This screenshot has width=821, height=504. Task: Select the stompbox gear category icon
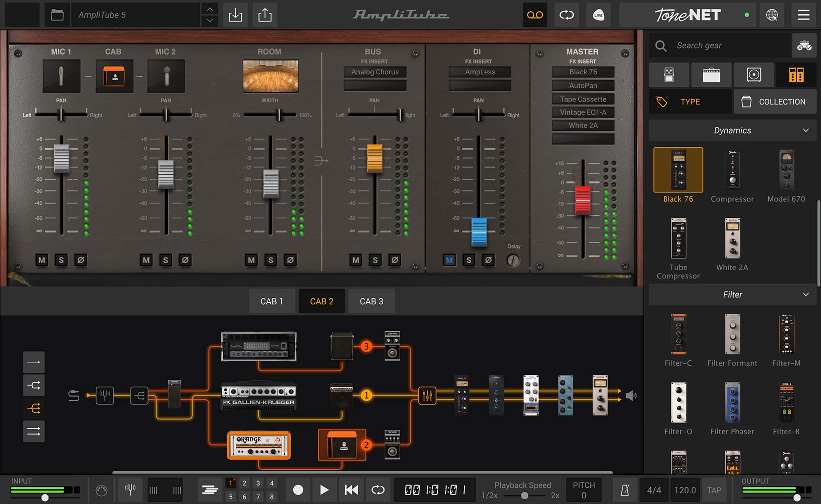pos(669,75)
